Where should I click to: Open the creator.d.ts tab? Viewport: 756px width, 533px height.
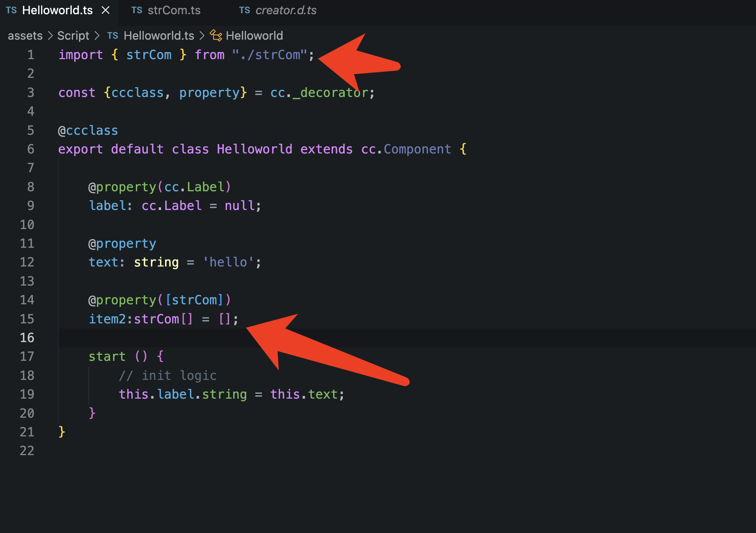[286, 10]
